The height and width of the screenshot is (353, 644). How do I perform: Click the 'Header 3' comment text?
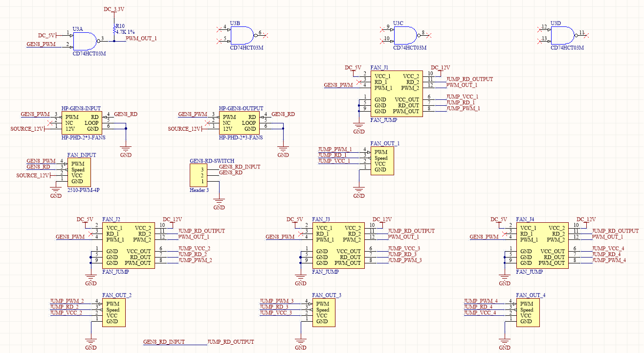(199, 190)
